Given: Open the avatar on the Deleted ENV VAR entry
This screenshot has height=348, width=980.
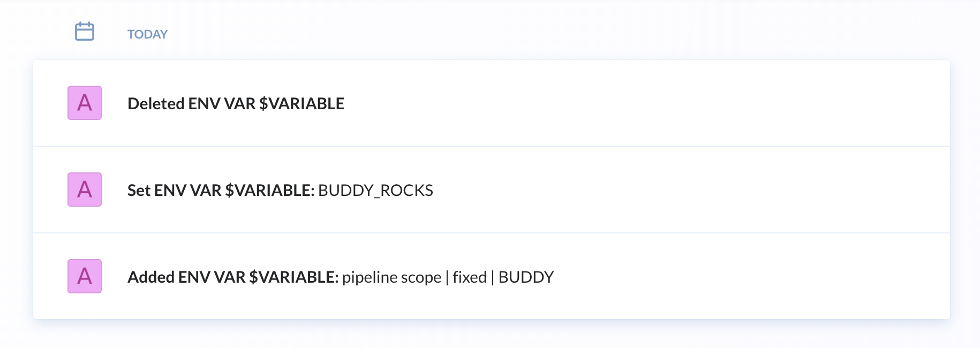Looking at the screenshot, I should (x=85, y=103).
